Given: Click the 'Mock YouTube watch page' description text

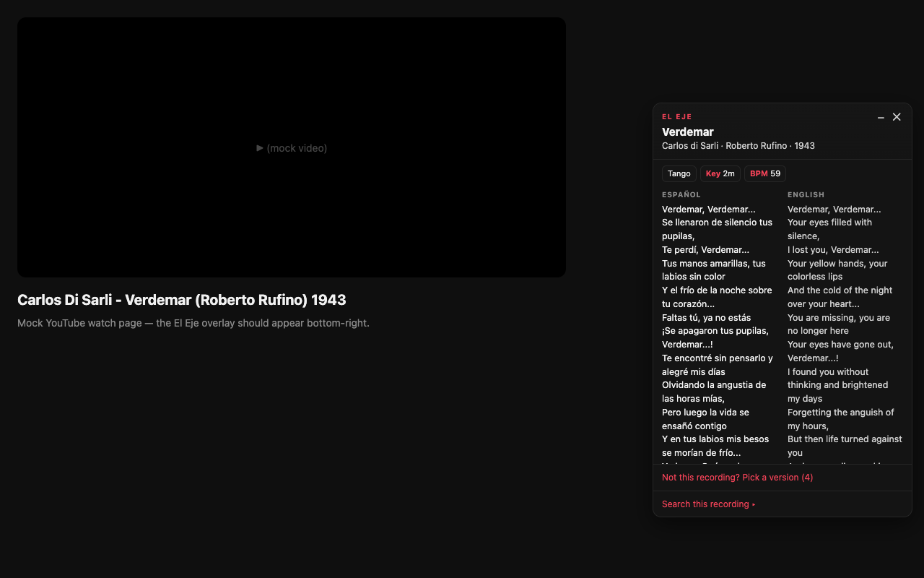Looking at the screenshot, I should point(193,323).
